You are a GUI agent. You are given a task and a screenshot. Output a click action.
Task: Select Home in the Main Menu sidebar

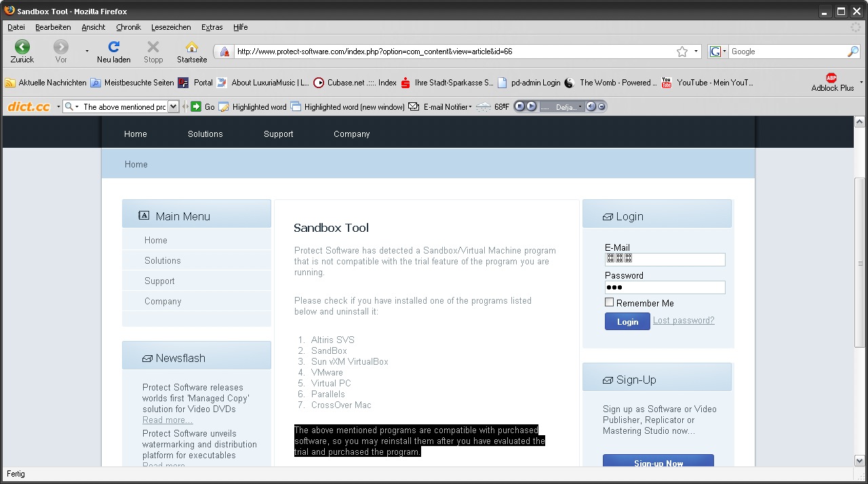tap(156, 240)
